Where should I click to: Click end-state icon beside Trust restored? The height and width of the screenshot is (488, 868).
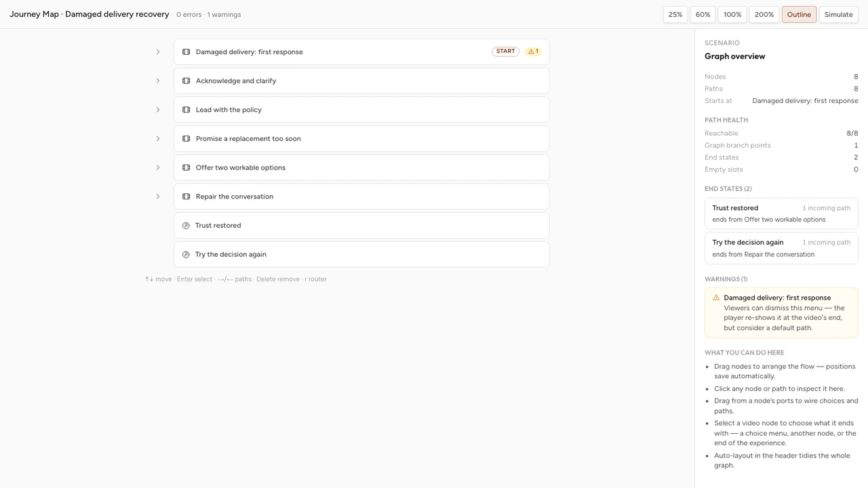click(186, 226)
